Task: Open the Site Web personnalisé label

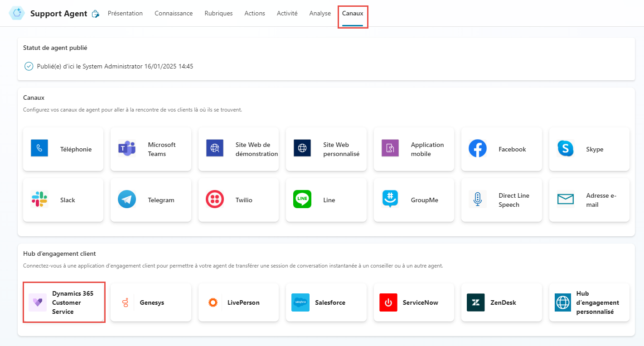Action: coord(341,149)
